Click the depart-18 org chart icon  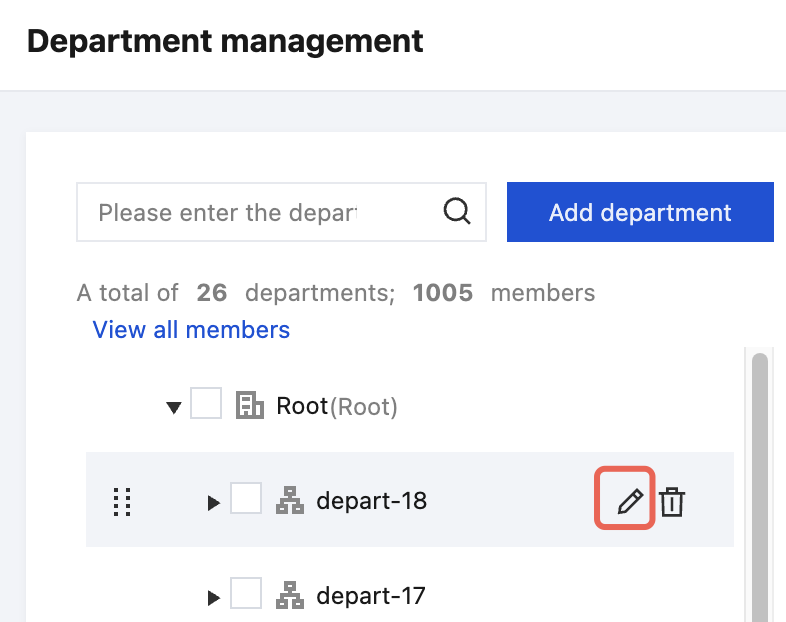coord(290,500)
